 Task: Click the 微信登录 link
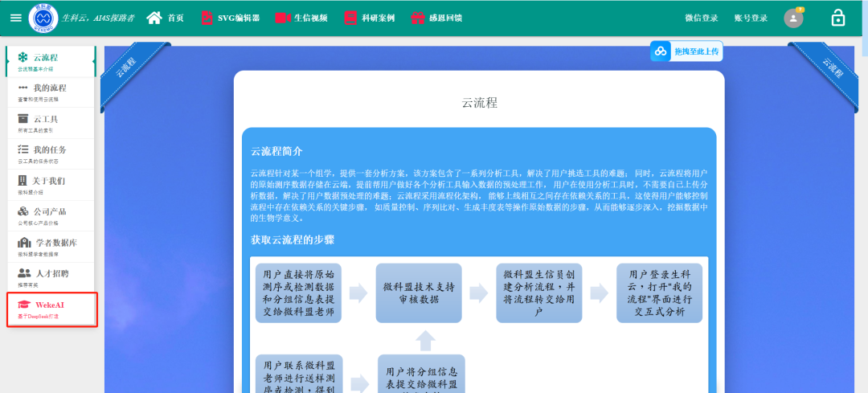click(x=702, y=18)
